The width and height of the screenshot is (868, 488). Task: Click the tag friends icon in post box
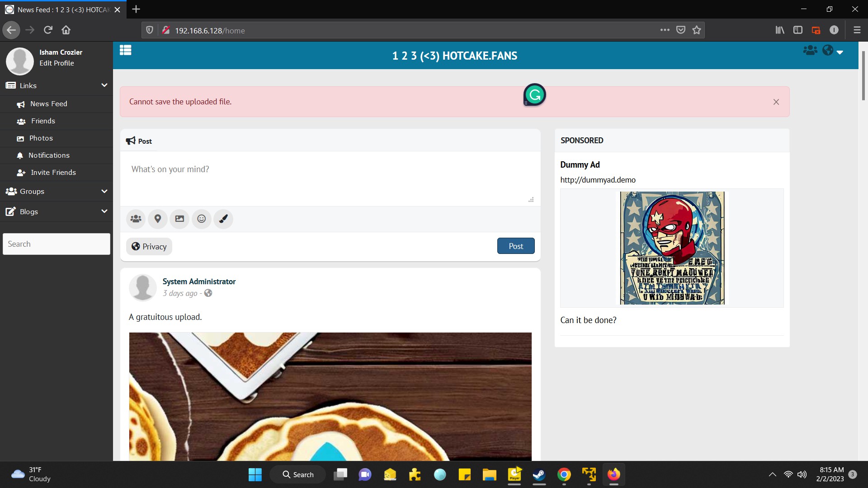click(136, 219)
